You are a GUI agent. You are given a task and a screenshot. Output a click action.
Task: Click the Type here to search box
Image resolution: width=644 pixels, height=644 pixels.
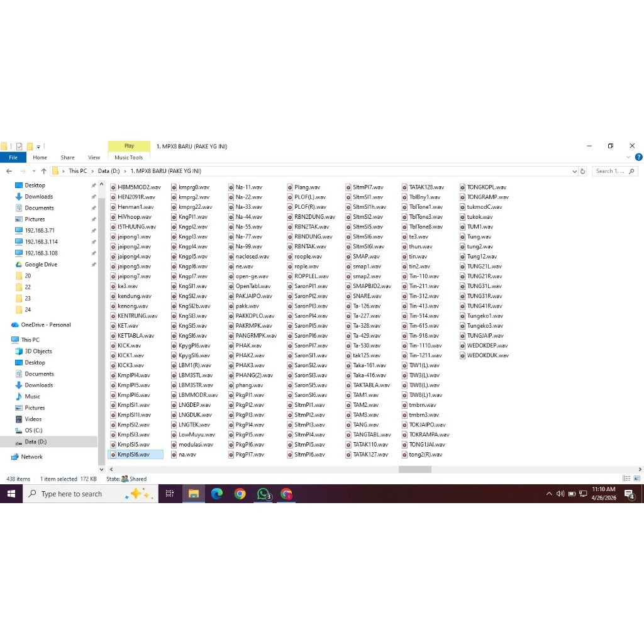click(x=91, y=494)
